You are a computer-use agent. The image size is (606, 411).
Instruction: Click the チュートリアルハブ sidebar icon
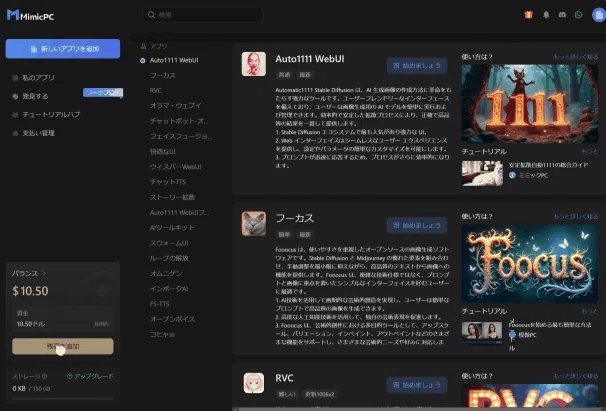click(x=15, y=114)
